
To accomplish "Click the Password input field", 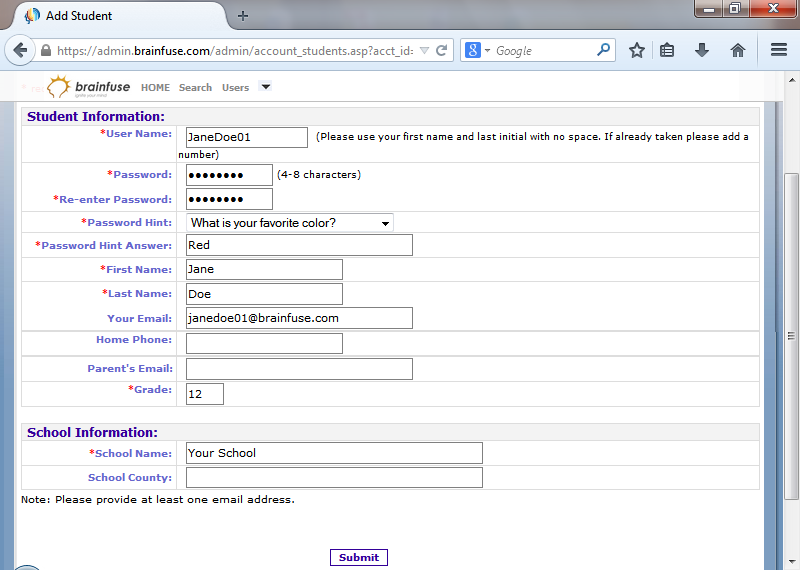I will point(229,175).
